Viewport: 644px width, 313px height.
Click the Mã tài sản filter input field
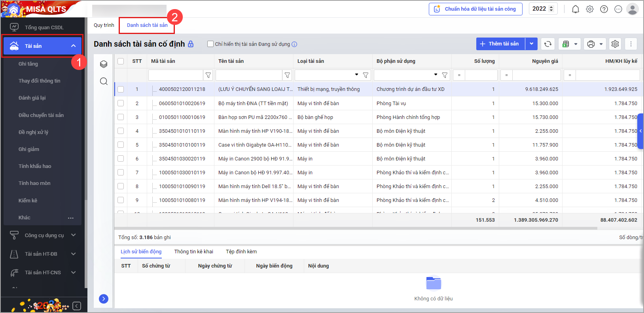[176, 75]
